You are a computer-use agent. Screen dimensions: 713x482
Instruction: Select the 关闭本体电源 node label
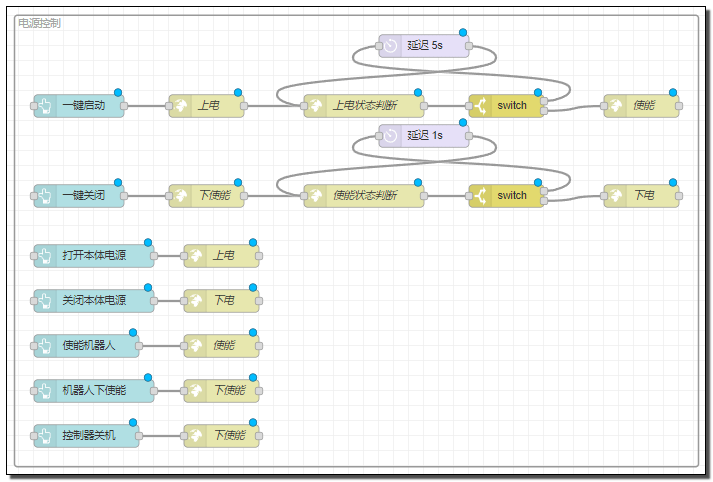tap(94, 301)
